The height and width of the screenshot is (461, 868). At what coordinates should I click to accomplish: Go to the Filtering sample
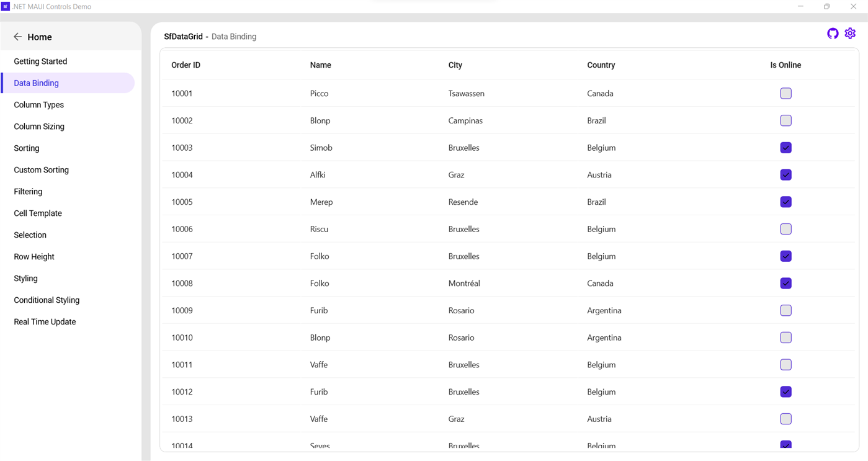tap(28, 192)
